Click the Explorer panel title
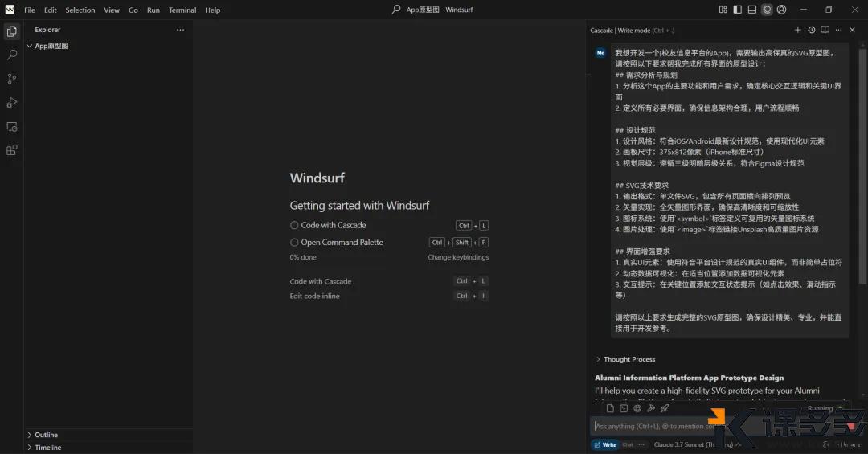Viewport: 868px width, 454px height. coord(47,30)
